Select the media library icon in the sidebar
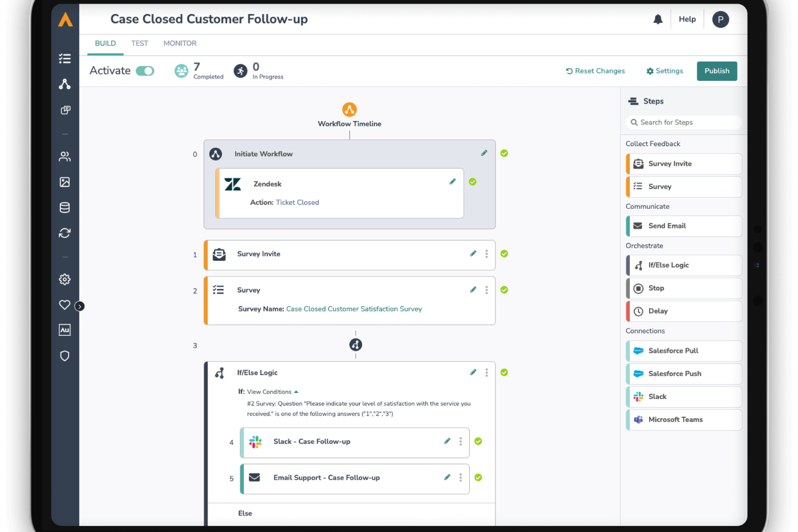Image resolution: width=798 pixels, height=532 pixels. tap(65, 182)
